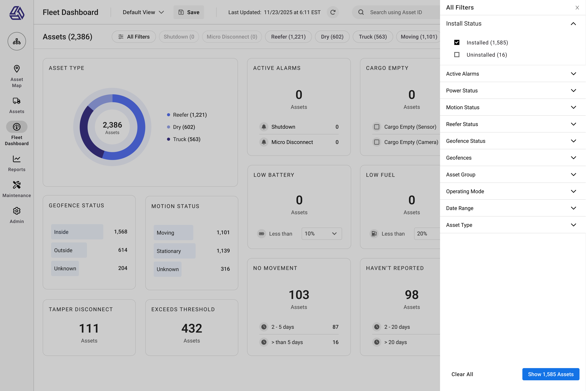Open the Default View dropdown
This screenshot has width=588, height=391.
pyautogui.click(x=143, y=12)
